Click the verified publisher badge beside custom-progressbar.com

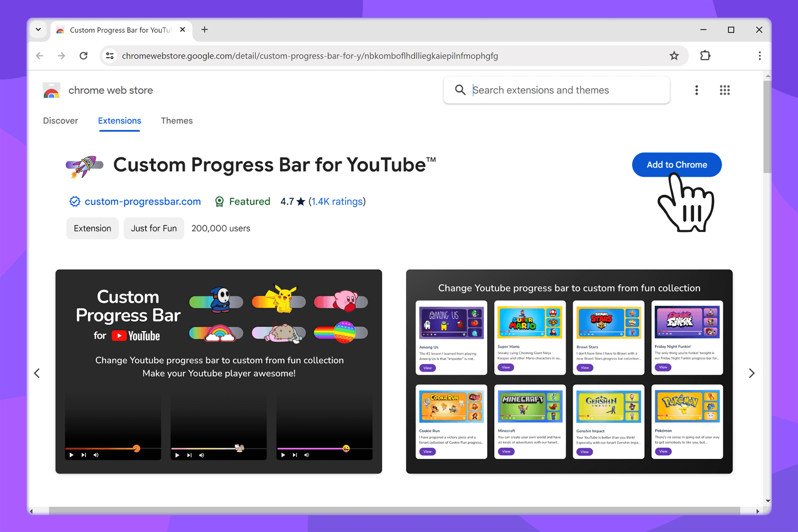pyautogui.click(x=75, y=202)
